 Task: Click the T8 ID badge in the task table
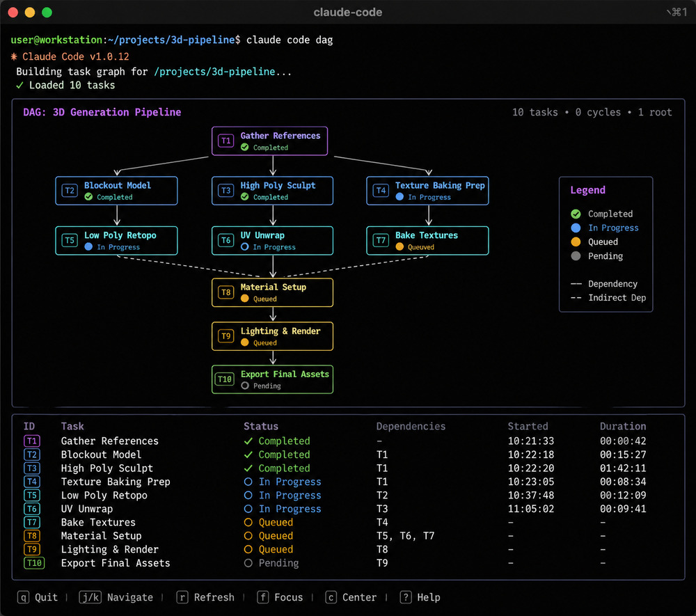(x=31, y=536)
